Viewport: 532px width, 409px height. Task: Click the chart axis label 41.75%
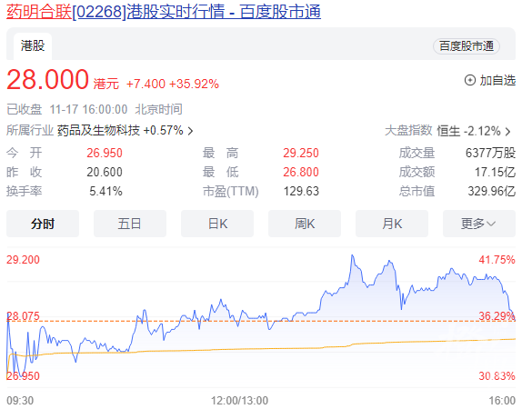[x=497, y=260]
